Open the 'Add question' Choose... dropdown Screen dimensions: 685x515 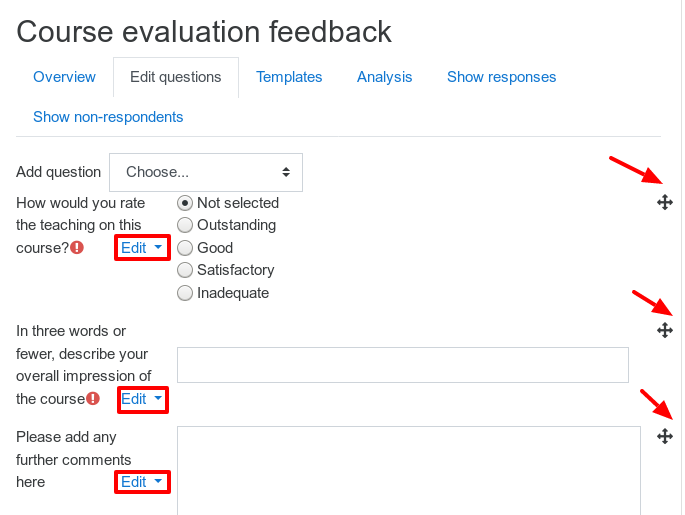coord(206,172)
